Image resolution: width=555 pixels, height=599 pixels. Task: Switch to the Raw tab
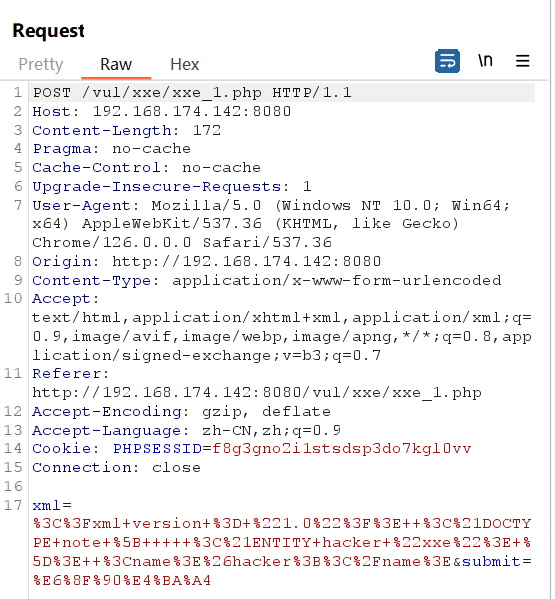(x=116, y=64)
